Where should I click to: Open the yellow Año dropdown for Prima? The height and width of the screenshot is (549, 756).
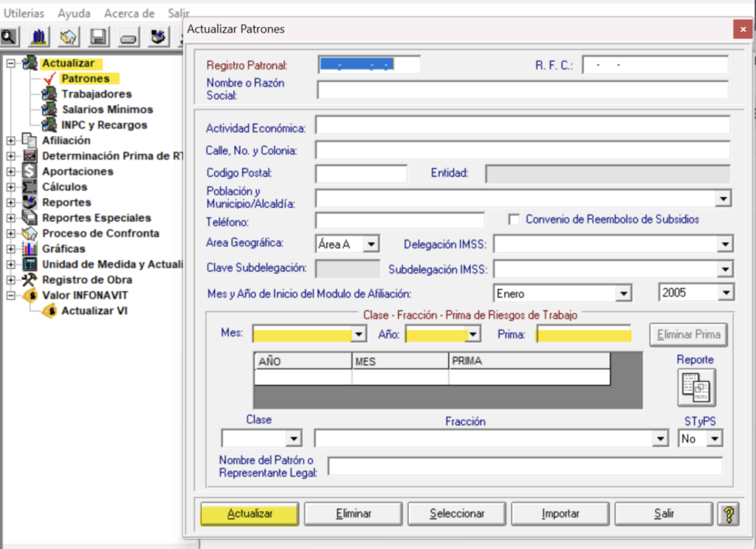tap(473, 334)
